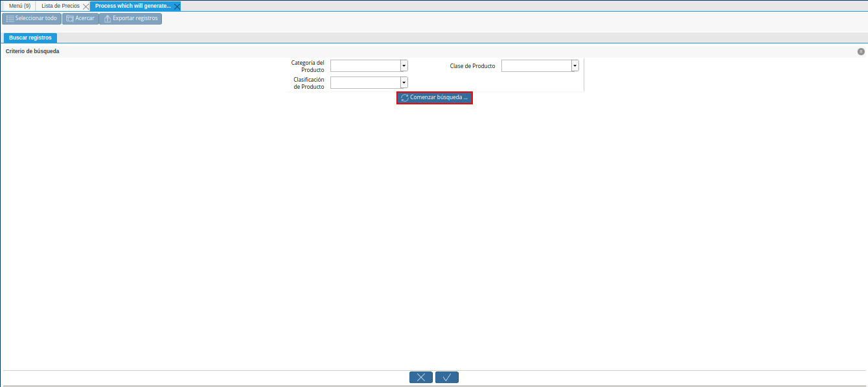Expand the Clase de Producto dropdown arrow

point(575,66)
